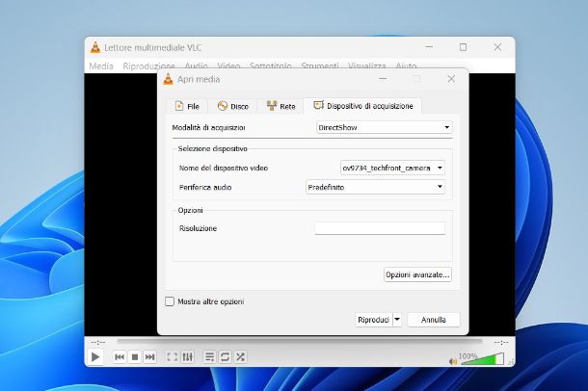Switch to the Rete tab

pos(281,106)
